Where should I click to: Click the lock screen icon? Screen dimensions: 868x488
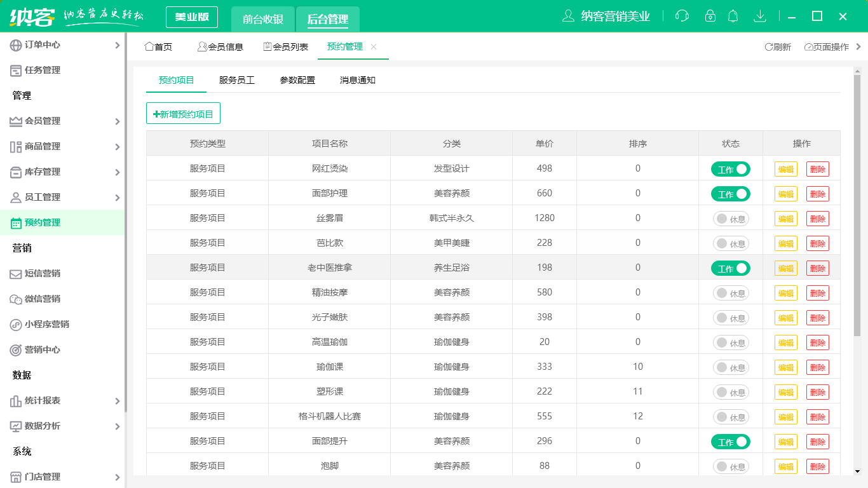[707, 16]
